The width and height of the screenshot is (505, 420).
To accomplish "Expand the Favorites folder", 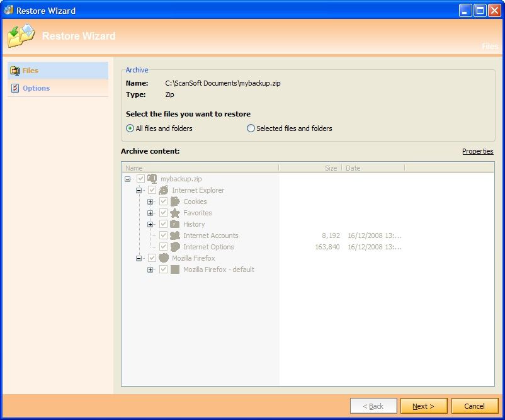I will (150, 213).
